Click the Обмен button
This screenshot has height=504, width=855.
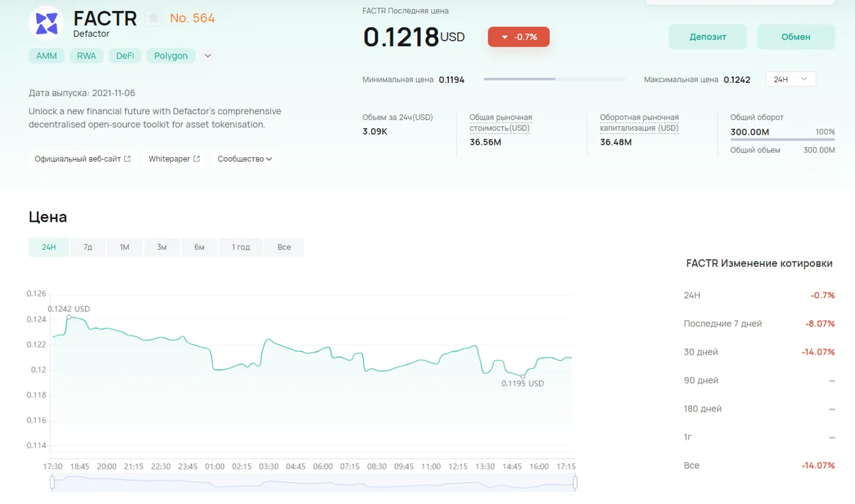pos(796,37)
